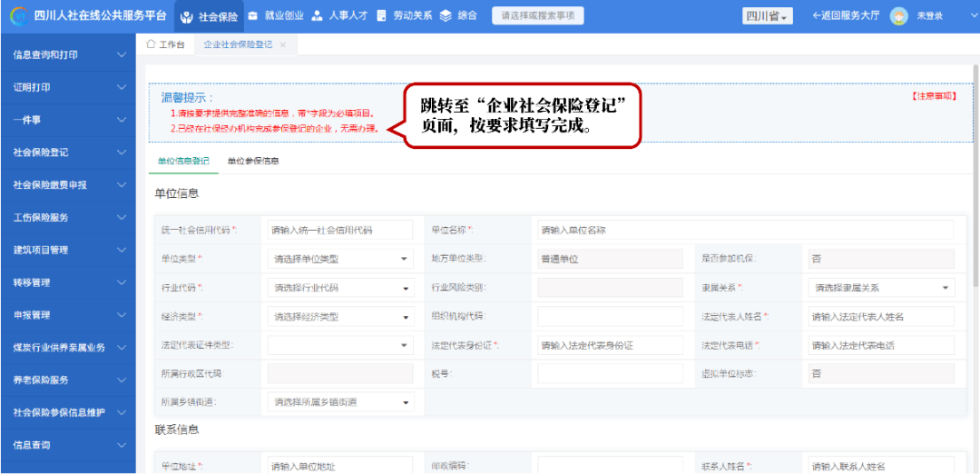Image resolution: width=980 pixels, height=474 pixels.
Task: Open the 四川省 region dropdown
Action: tap(768, 16)
